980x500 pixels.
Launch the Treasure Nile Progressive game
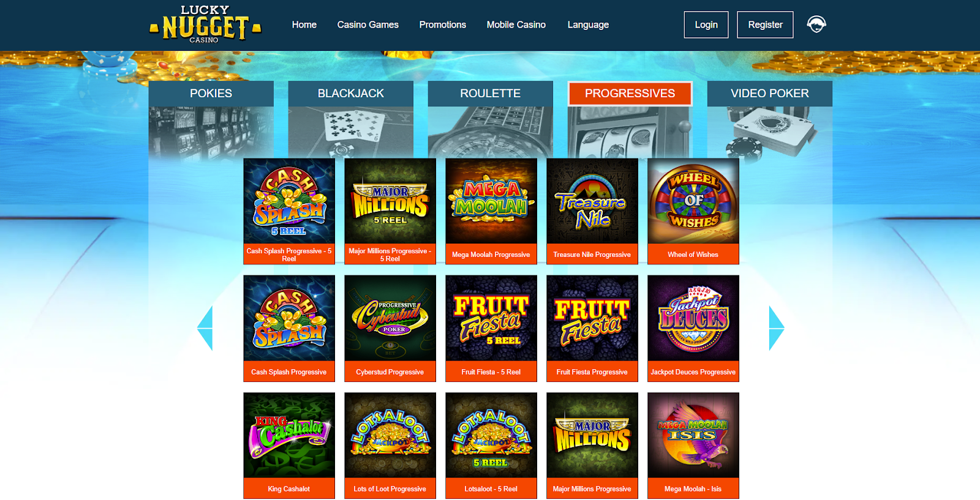click(x=592, y=211)
